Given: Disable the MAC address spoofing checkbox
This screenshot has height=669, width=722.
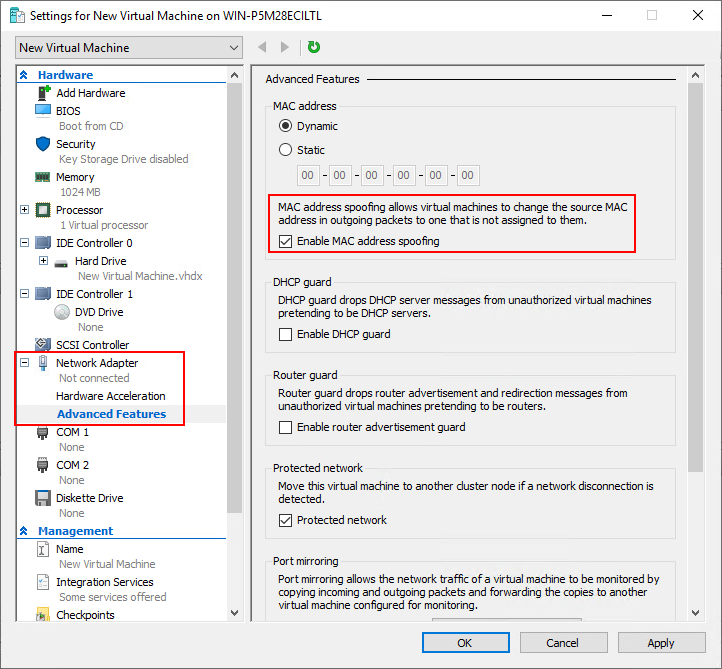Looking at the screenshot, I should click(285, 241).
